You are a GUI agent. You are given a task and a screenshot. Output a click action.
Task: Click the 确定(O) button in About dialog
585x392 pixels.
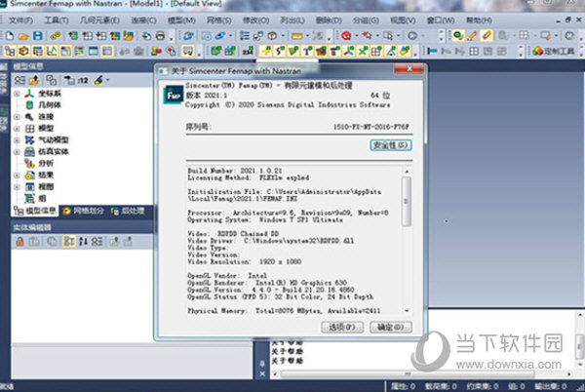tap(391, 327)
